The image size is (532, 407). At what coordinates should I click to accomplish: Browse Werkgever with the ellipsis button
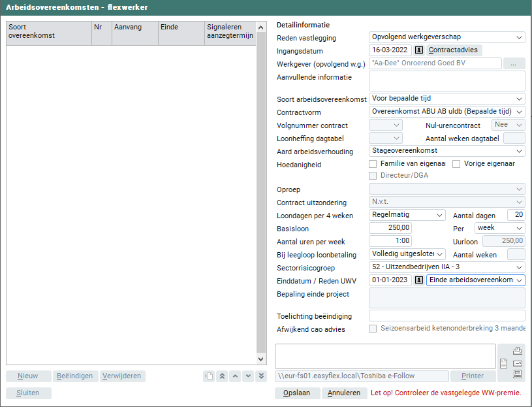514,63
